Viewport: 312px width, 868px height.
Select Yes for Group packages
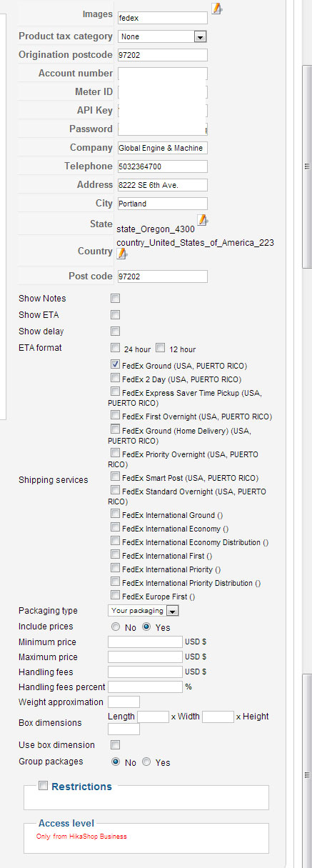pyautogui.click(x=147, y=762)
